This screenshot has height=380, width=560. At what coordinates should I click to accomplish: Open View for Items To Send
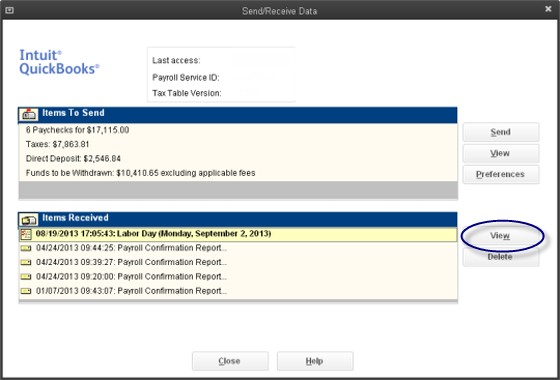[501, 153]
